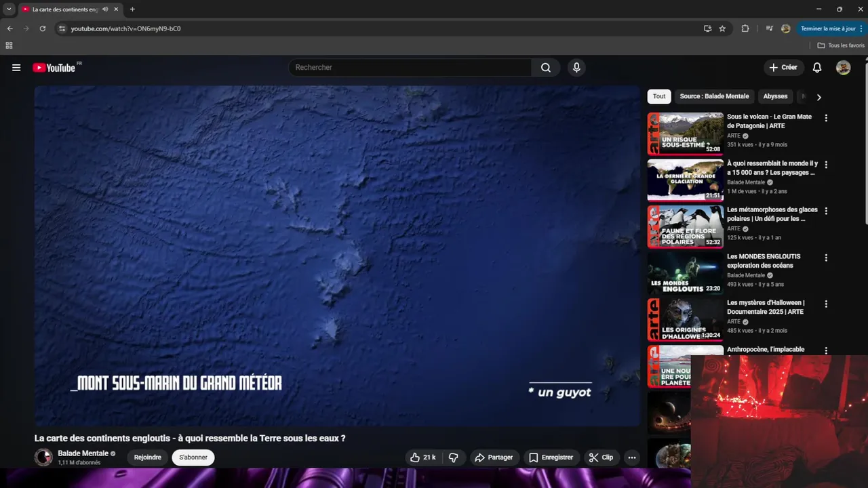This screenshot has height=488, width=868.
Task: Open the Balade Mentale channel name link
Action: [83, 453]
